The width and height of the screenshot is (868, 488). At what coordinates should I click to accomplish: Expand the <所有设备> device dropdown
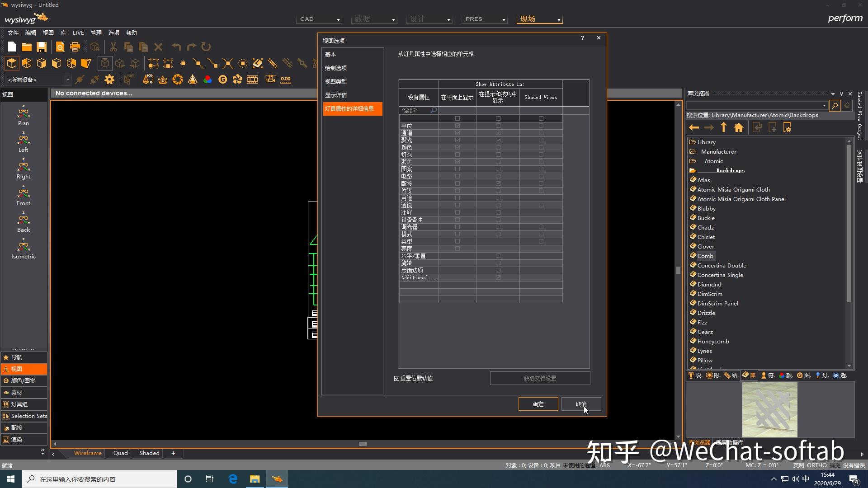tap(38, 80)
